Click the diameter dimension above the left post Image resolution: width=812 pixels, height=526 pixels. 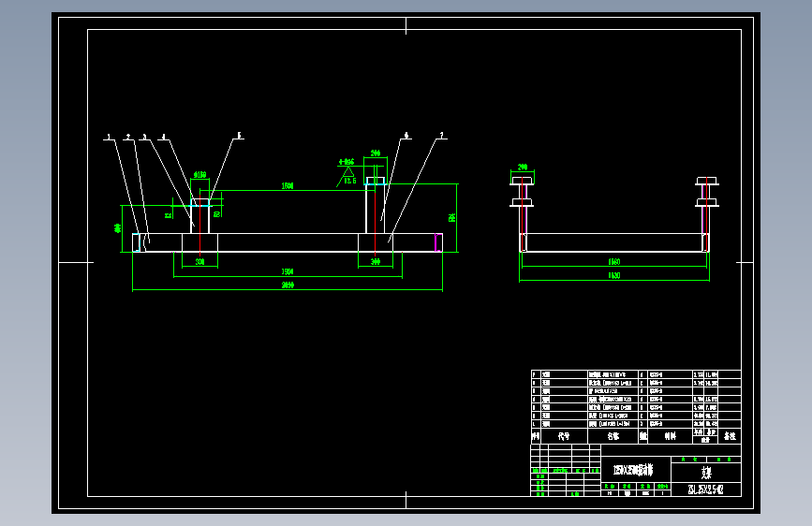pyautogui.click(x=199, y=175)
